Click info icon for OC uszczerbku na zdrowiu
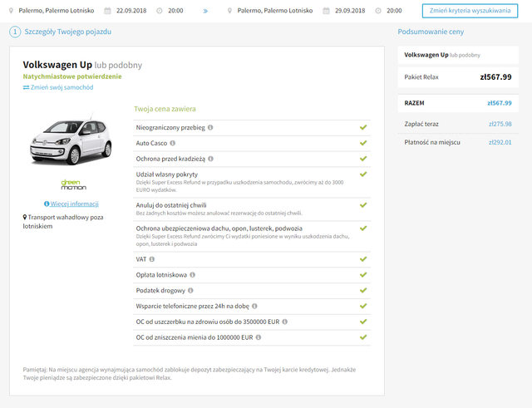The height and width of the screenshot is (408, 532). pyautogui.click(x=284, y=322)
